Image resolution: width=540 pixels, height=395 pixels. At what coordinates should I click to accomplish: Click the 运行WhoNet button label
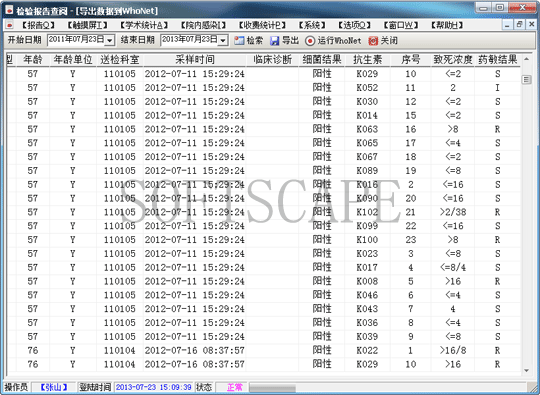click(339, 41)
